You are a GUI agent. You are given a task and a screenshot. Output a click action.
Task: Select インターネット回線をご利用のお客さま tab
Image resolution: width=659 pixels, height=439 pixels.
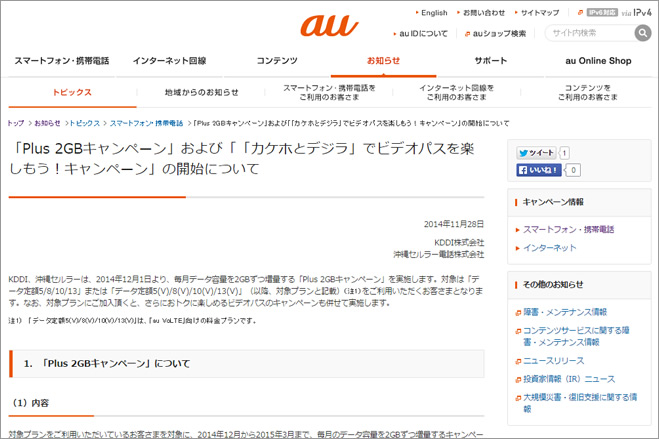pyautogui.click(x=456, y=92)
